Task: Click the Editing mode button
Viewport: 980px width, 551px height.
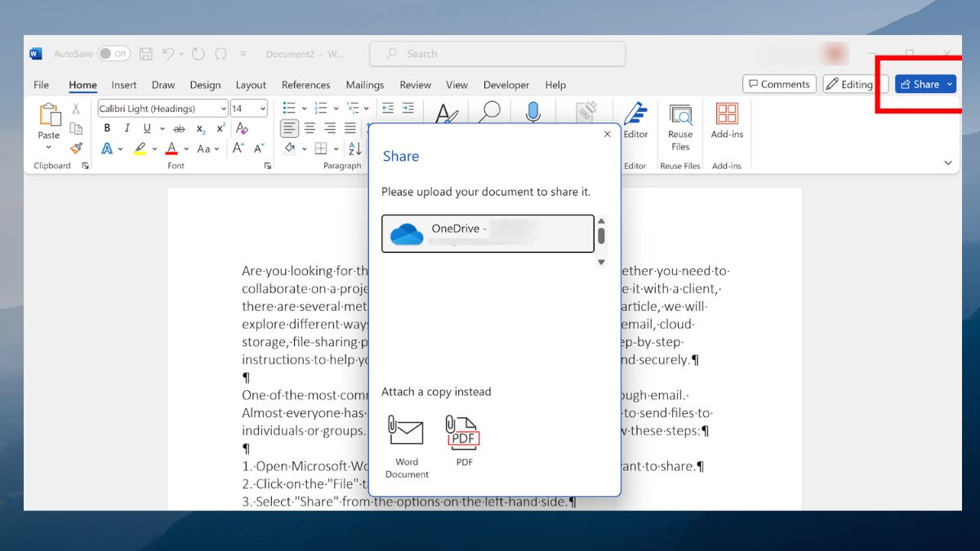Action: (855, 84)
